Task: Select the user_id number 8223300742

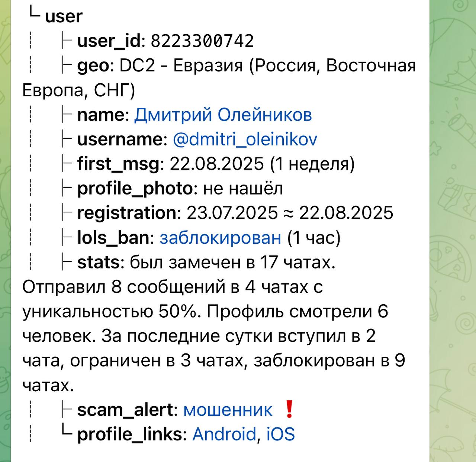Action: click(202, 41)
